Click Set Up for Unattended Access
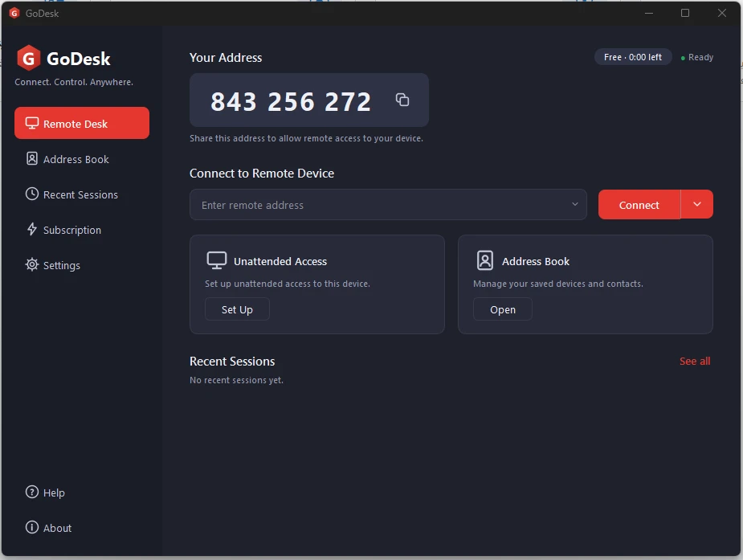The height and width of the screenshot is (560, 743). click(x=237, y=309)
